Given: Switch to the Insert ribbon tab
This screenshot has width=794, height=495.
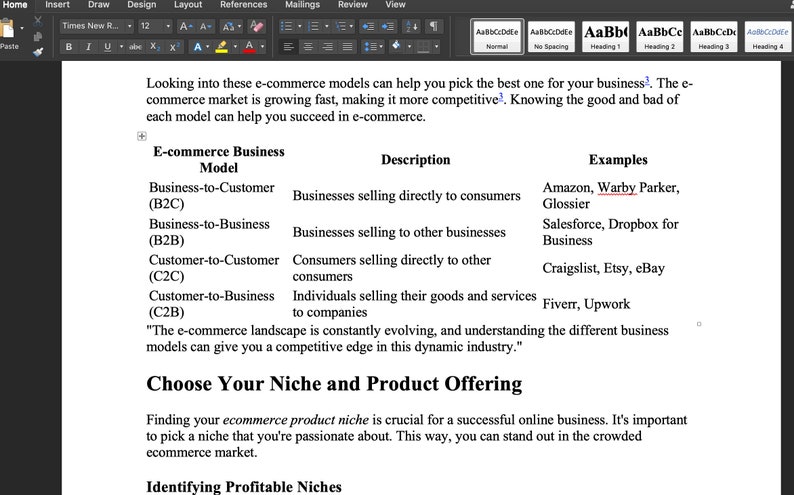Looking at the screenshot, I should click(57, 5).
